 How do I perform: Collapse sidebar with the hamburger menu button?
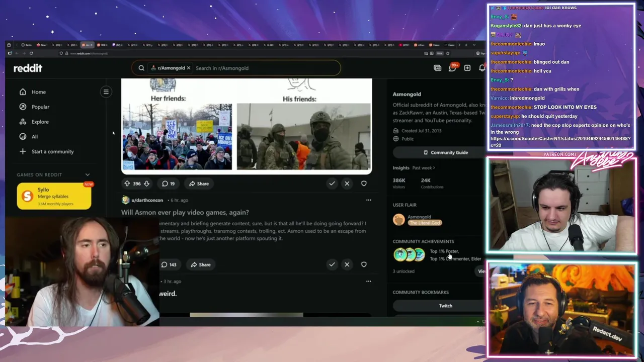pyautogui.click(x=106, y=92)
